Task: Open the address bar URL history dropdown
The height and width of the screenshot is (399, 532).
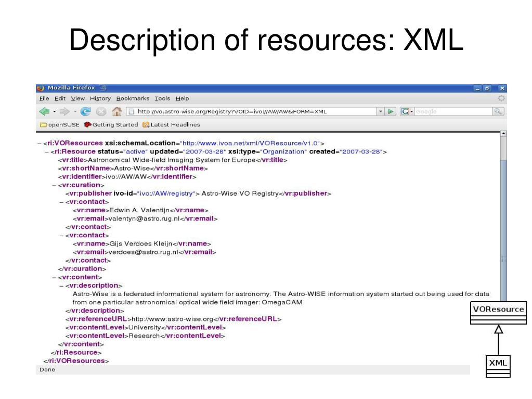Action: [x=381, y=111]
